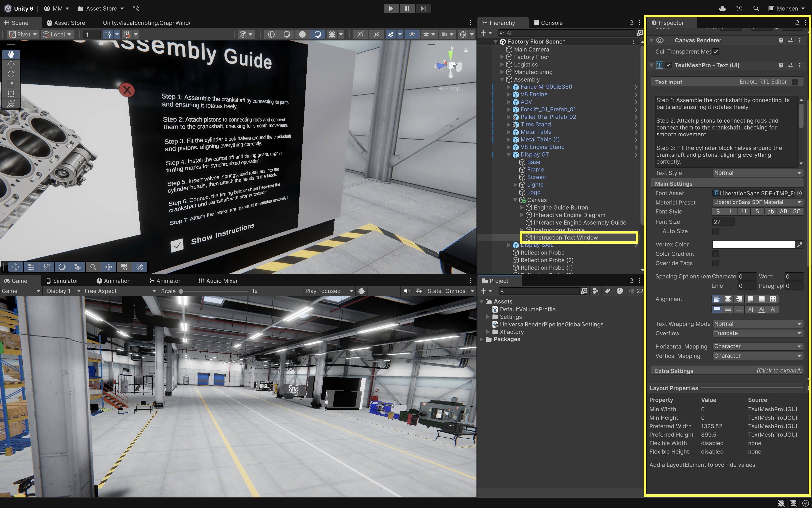The image size is (812, 508).
Task: Toggle scene visibility eye in Scene toolbar
Action: click(x=412, y=34)
